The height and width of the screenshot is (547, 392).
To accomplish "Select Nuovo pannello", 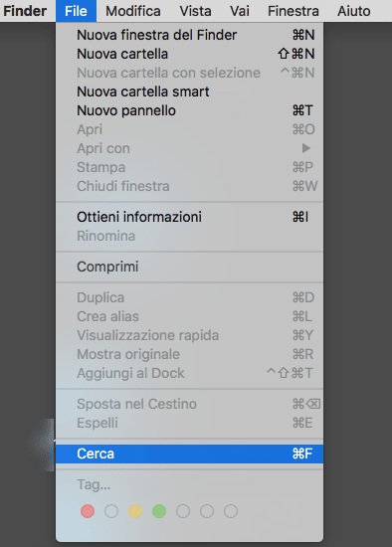I will [190, 110].
